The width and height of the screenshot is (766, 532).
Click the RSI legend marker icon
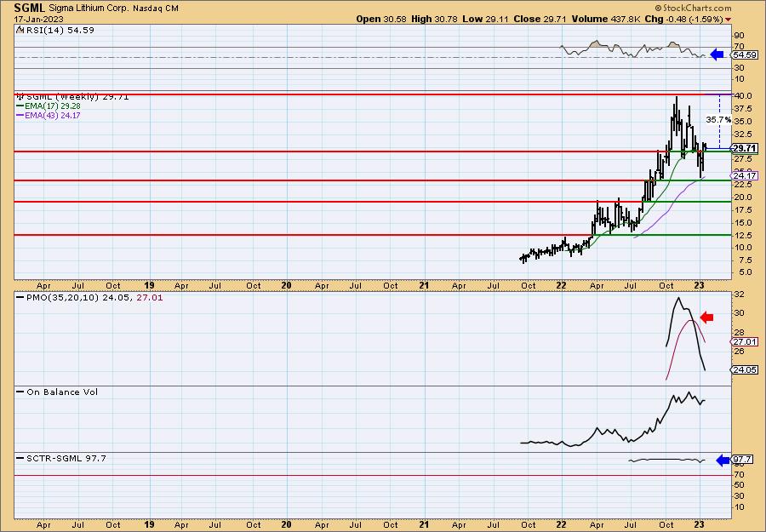click(x=20, y=30)
